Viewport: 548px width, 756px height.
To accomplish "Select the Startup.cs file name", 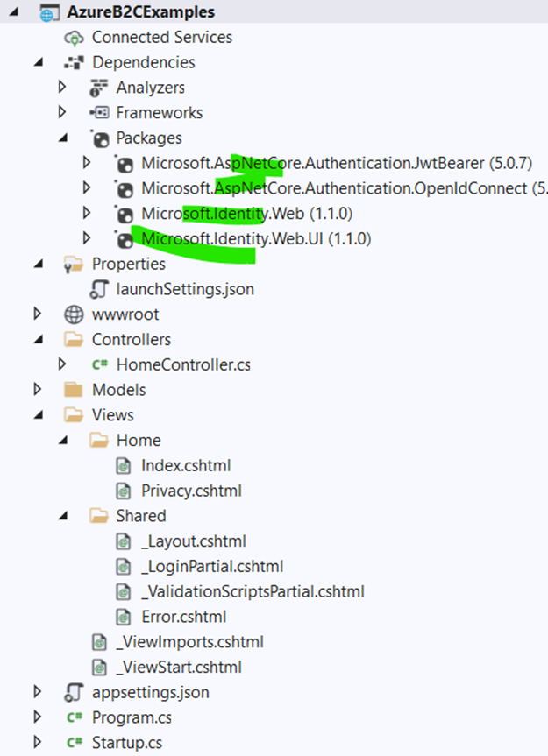I will pyautogui.click(x=127, y=744).
